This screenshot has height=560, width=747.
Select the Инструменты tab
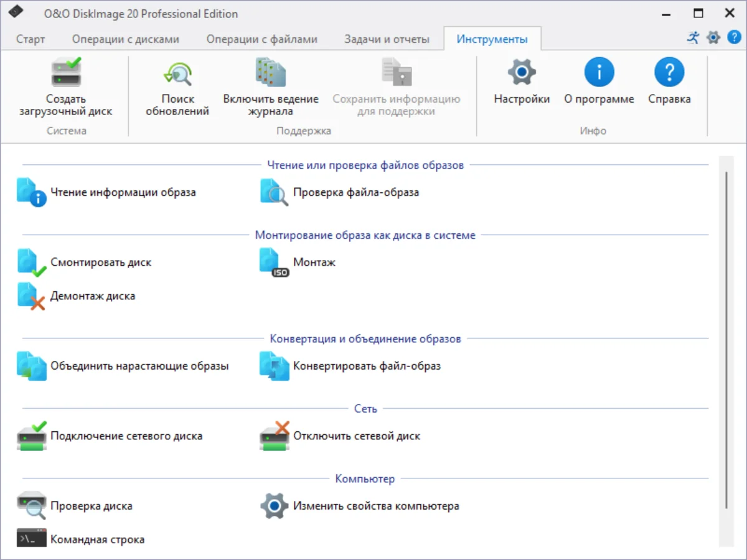pyautogui.click(x=492, y=39)
